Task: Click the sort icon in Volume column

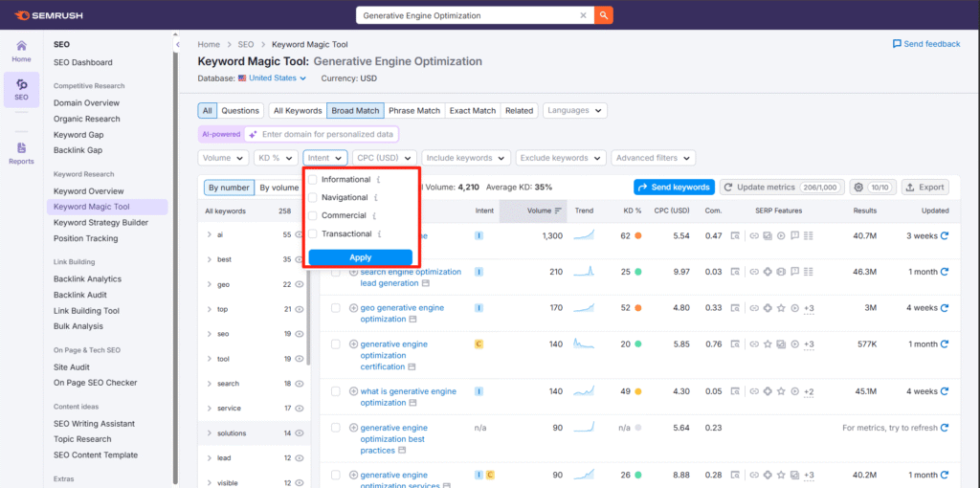Action: click(x=558, y=211)
